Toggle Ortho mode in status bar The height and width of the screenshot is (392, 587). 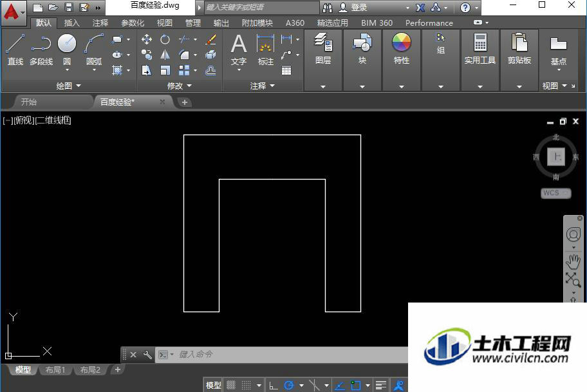(x=274, y=385)
